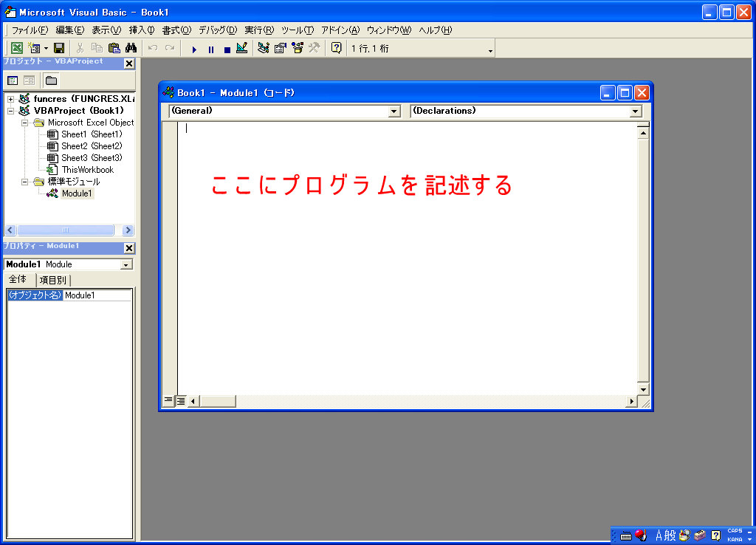Viewport: 756px width, 545px height.
Task: Select ThisWorkbook in the project tree
Action: point(87,170)
